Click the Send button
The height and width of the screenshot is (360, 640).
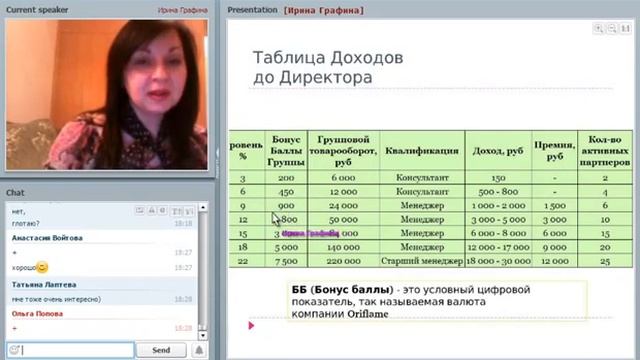tap(161, 350)
